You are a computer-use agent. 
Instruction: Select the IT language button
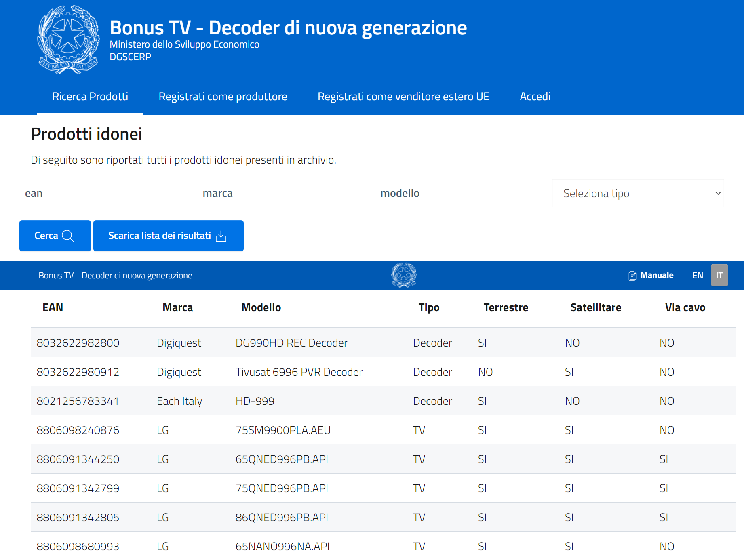719,276
